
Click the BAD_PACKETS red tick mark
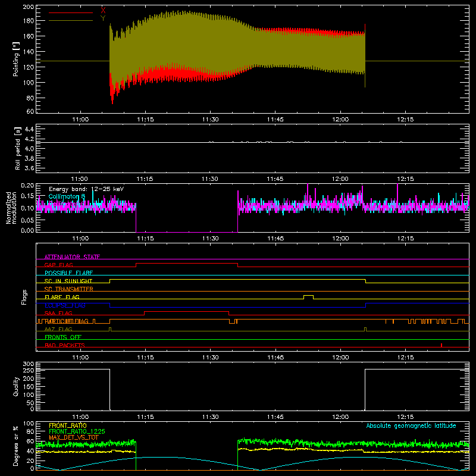pyautogui.click(x=441, y=345)
